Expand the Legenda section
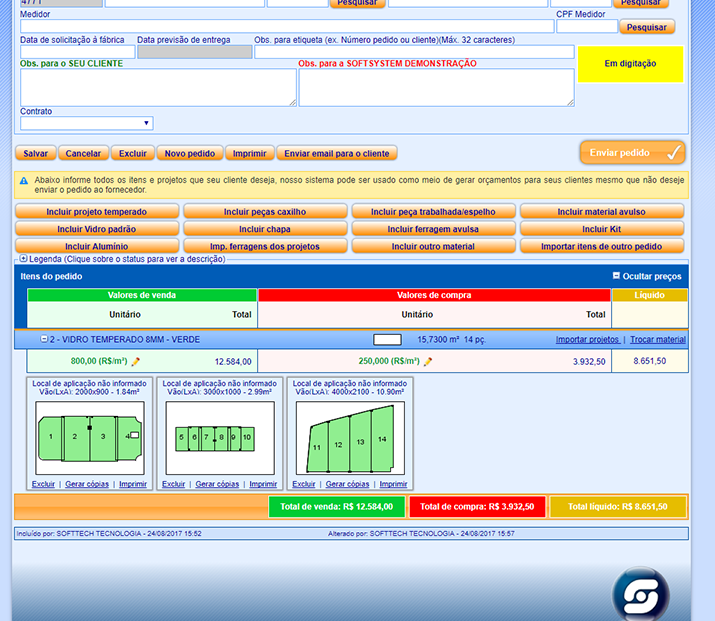Viewport: 715px width, 621px height. pos(23,259)
